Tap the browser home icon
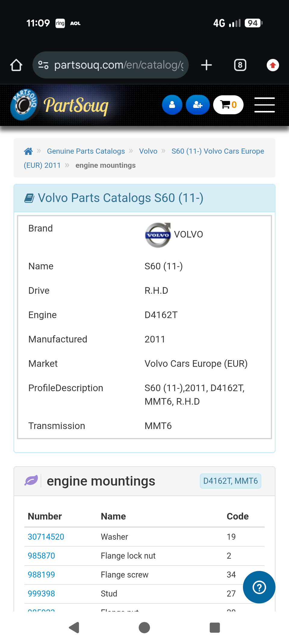 tap(16, 65)
